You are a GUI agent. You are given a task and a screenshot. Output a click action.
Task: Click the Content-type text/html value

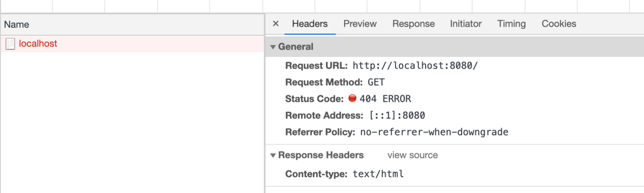[378, 174]
